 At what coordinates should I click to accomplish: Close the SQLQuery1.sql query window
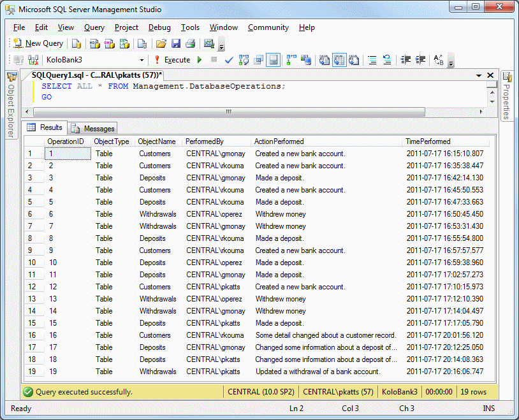point(490,75)
